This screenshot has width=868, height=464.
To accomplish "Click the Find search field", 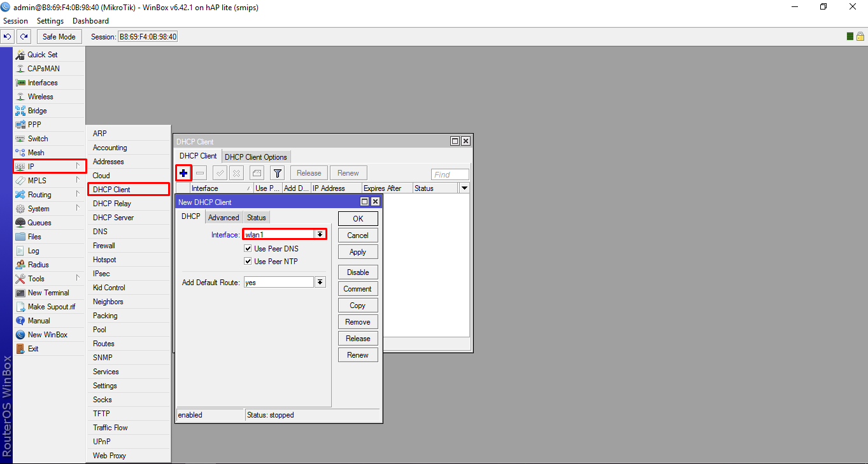I will (x=450, y=174).
